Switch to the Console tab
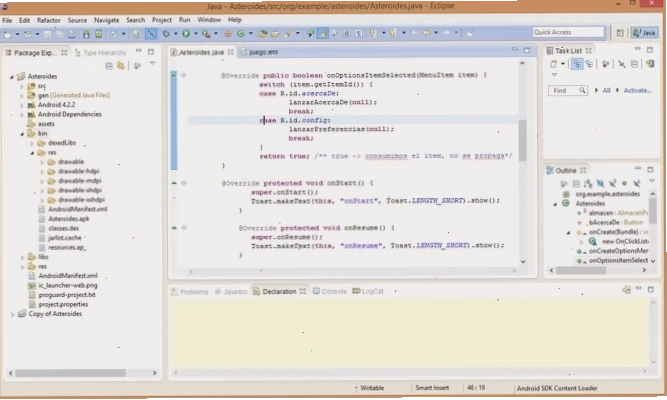Viewport: 667px width, 400px height. click(330, 291)
